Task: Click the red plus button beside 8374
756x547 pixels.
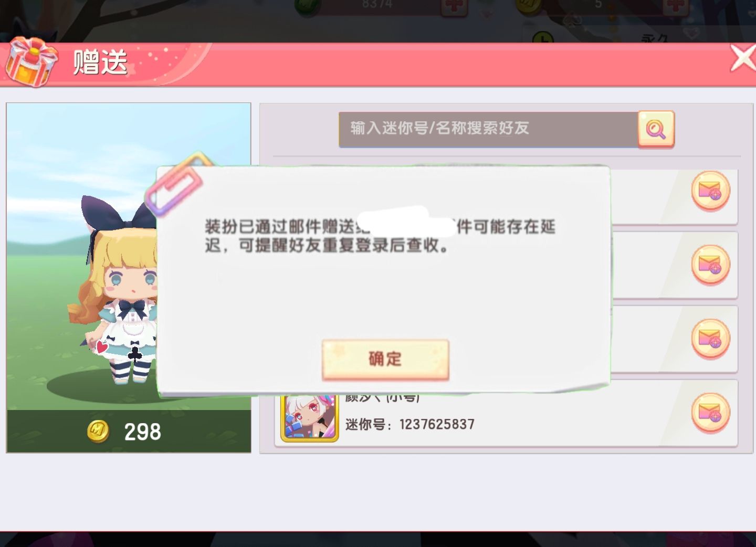Action: tap(454, 6)
